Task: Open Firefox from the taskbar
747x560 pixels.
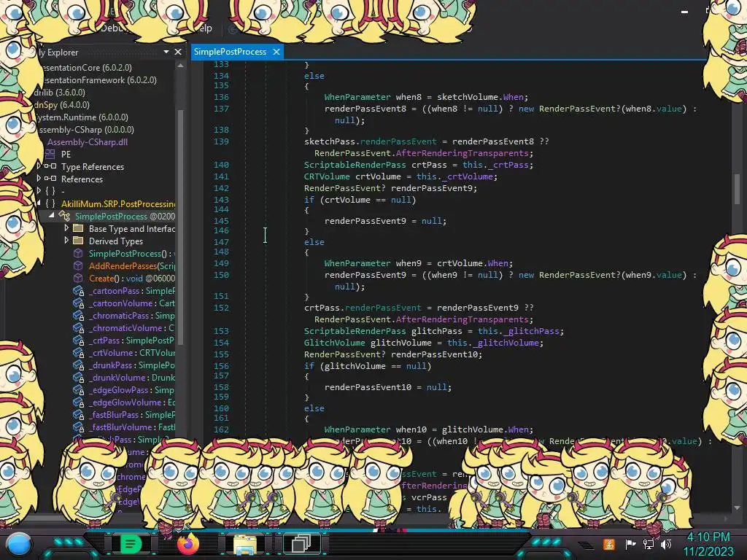Action: [x=187, y=544]
